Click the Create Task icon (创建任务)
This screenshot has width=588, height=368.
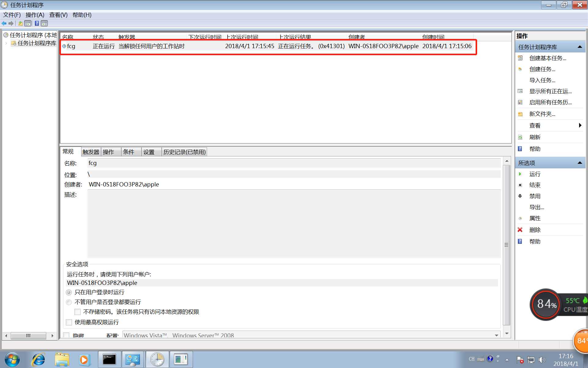click(520, 69)
